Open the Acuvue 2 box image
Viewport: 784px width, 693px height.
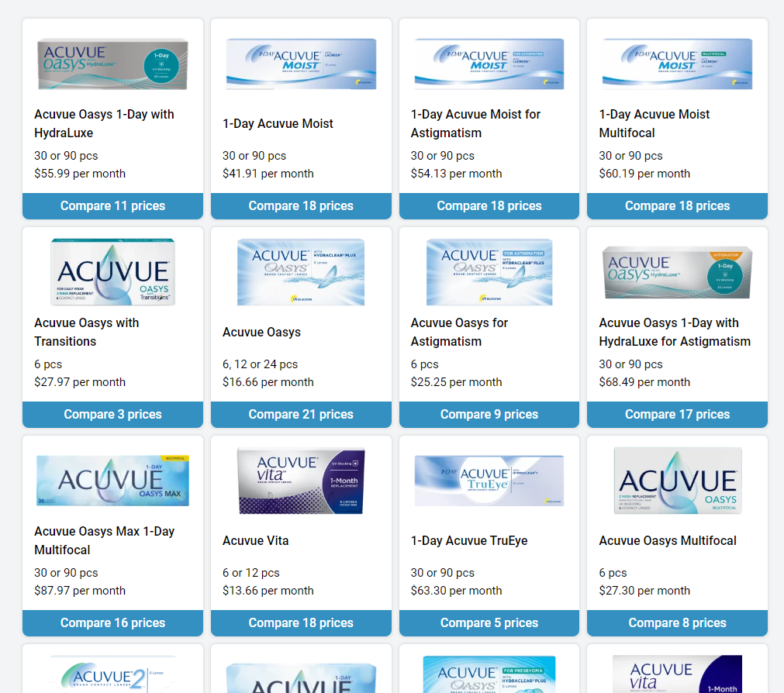[112, 674]
